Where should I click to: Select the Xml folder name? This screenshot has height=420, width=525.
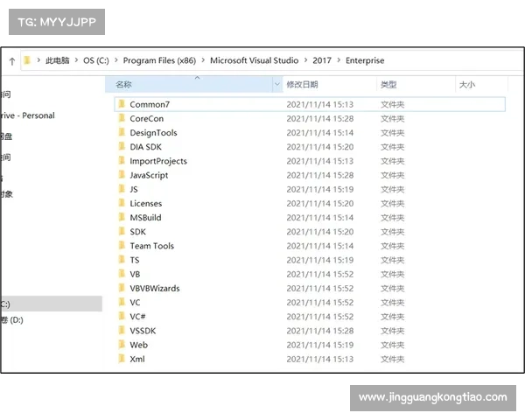tap(137, 359)
